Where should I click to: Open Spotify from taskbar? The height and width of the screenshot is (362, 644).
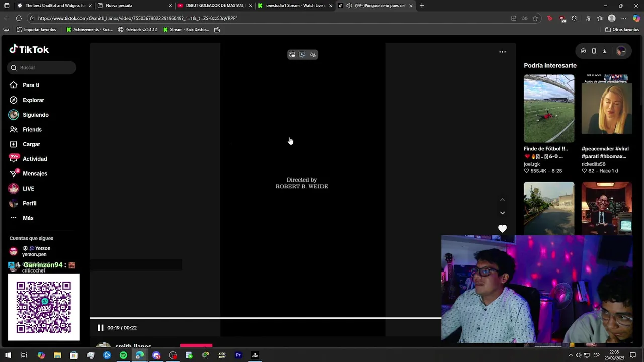point(123,355)
